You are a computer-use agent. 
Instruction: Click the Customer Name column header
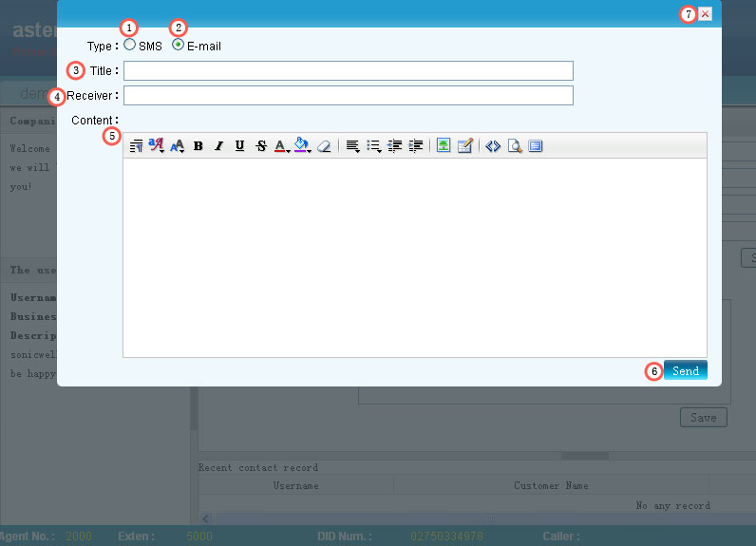[551, 486]
